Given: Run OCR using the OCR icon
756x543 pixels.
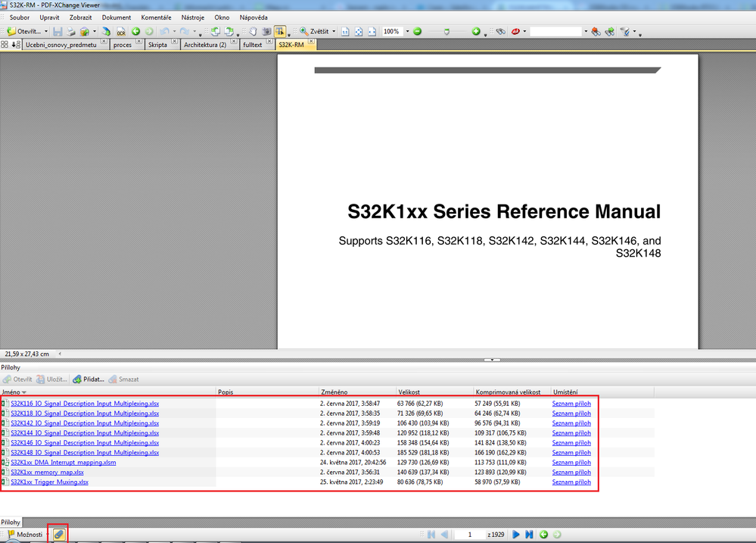Looking at the screenshot, I should coord(121,31).
